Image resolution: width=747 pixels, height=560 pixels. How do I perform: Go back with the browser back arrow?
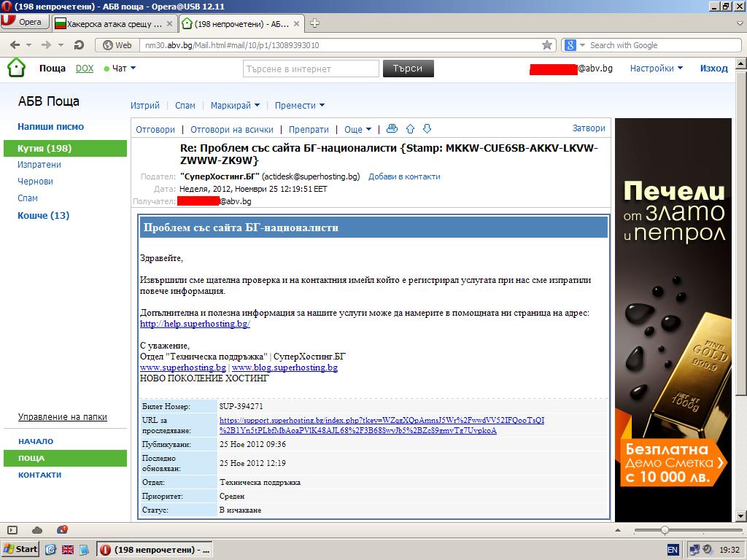coord(15,45)
